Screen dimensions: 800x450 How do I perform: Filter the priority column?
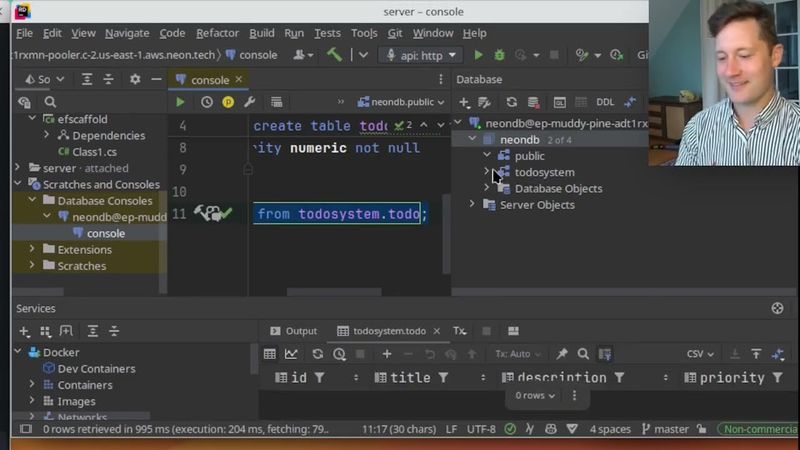[x=778, y=378]
